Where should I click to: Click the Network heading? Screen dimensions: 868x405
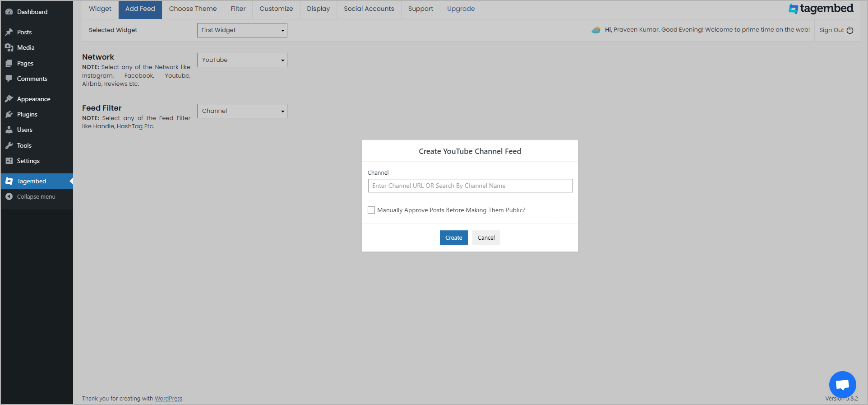coord(98,57)
